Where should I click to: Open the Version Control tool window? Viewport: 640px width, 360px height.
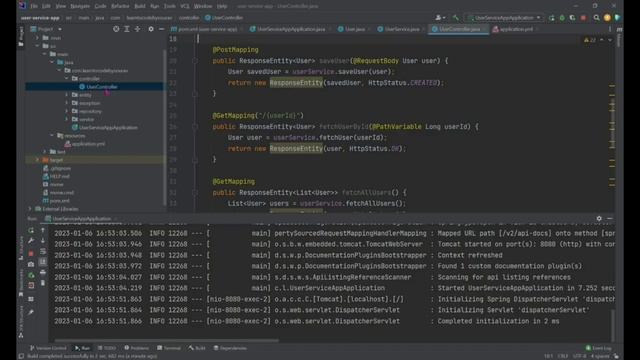(x=48, y=348)
